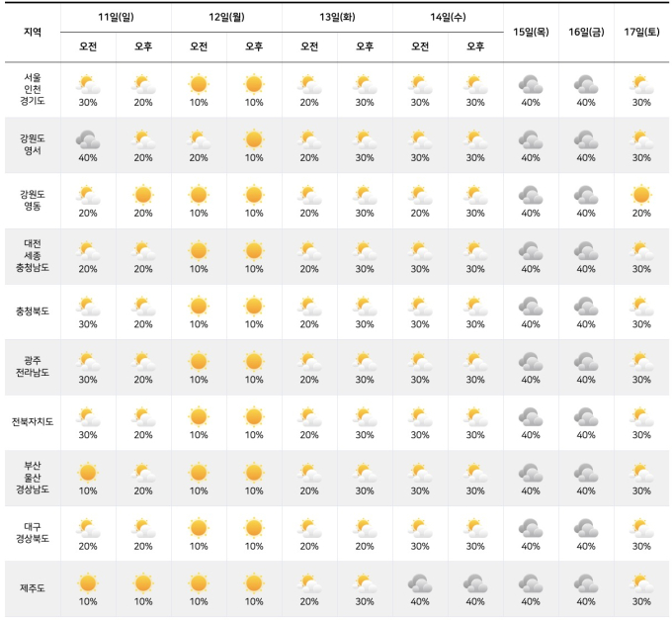Click the cloudy icon for 충청북도 16일(금)
Image resolution: width=672 pixels, height=622 pixels.
pos(586,307)
